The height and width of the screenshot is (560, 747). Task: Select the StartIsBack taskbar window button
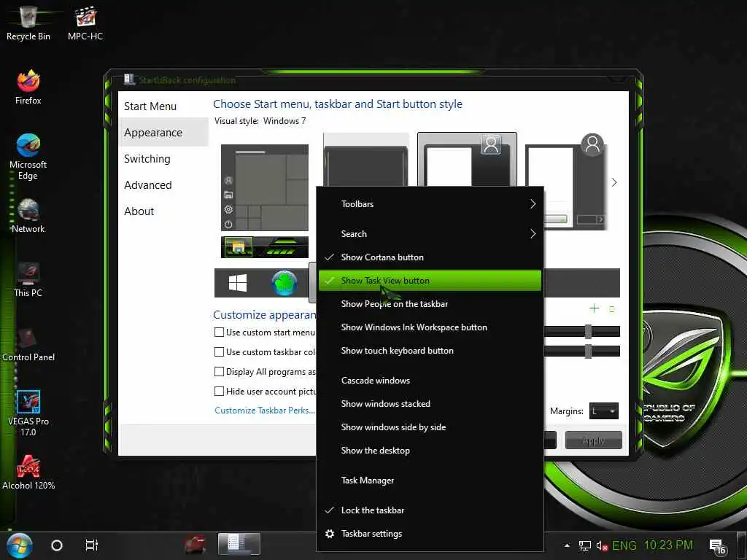[x=239, y=544]
